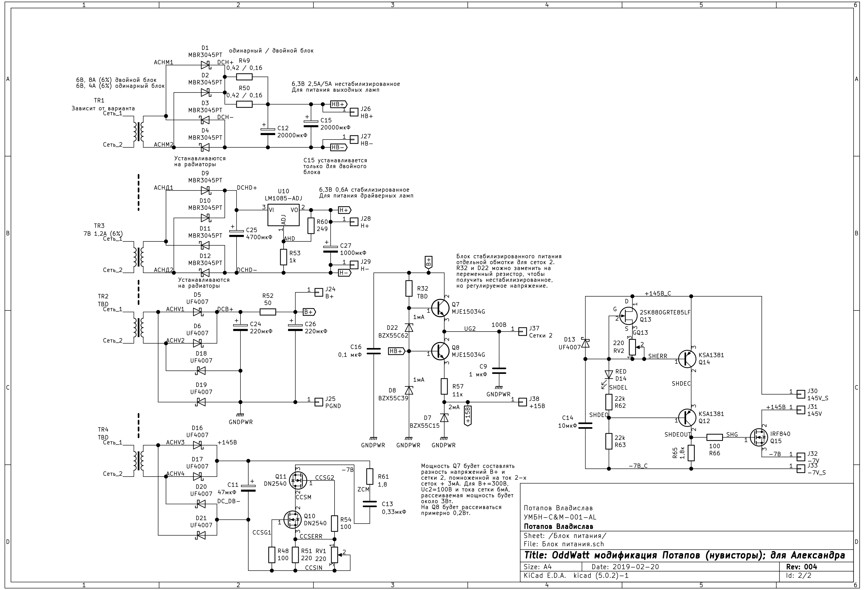
Task: Select the Q11 DN2540 MOSFET symbol
Action: [x=298, y=481]
